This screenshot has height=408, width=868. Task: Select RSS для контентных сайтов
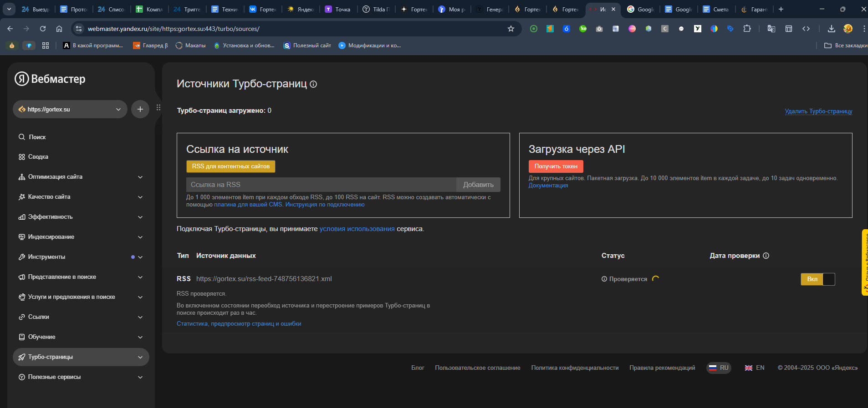pos(231,166)
